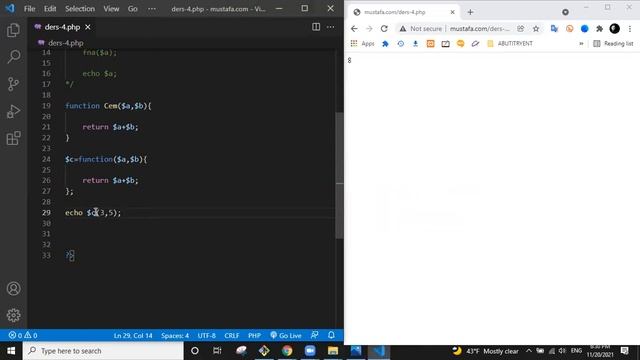Open Google Translate extension icon
Viewport: 640px width, 360px height.
[554, 29]
